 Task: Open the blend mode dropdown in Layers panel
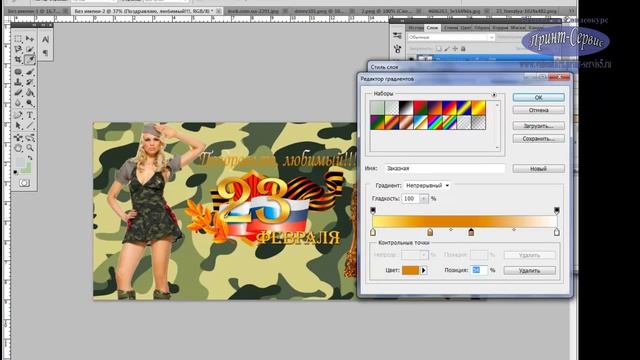451,37
